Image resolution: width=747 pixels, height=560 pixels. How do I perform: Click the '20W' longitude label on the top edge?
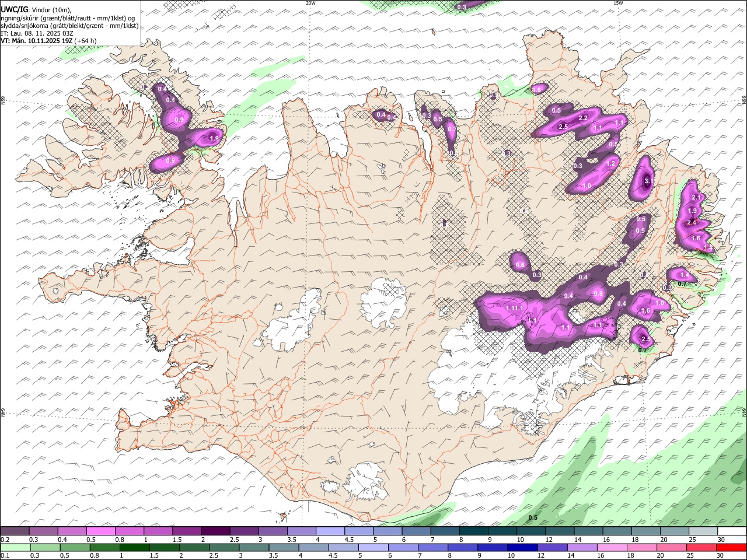(x=310, y=3)
